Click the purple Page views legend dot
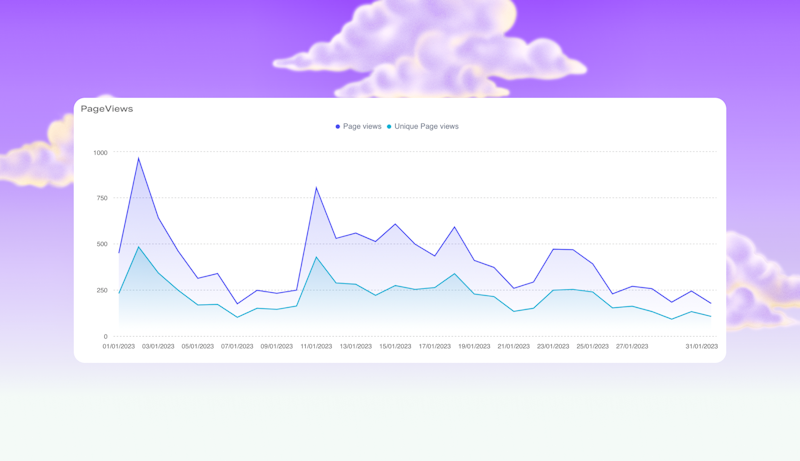Screen dimensions: 800x461 [x=337, y=126]
